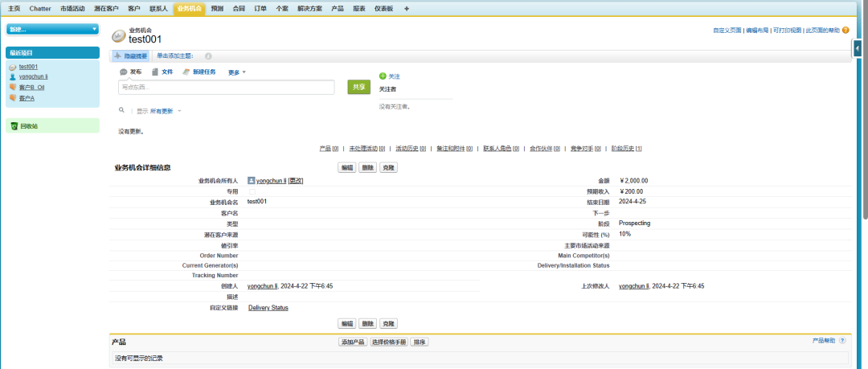Click the [更改] owner link
Viewport: 868px width, 369px height.
point(296,181)
